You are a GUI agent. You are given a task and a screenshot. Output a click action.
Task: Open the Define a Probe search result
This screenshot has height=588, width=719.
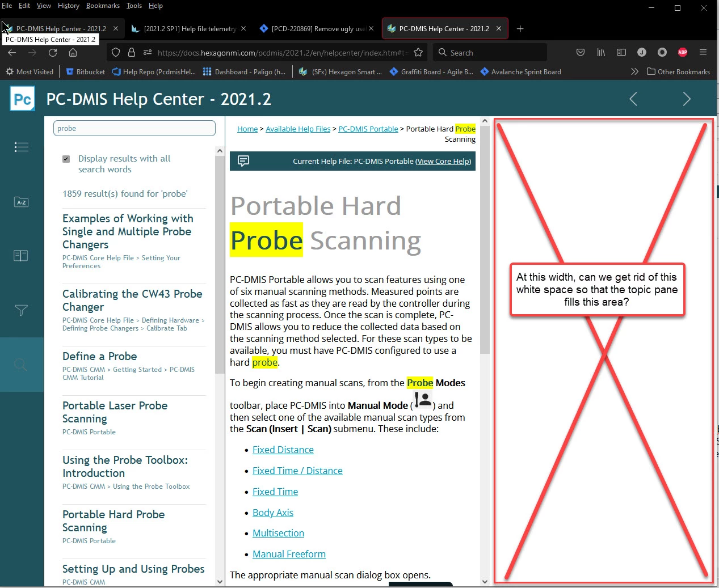point(99,356)
